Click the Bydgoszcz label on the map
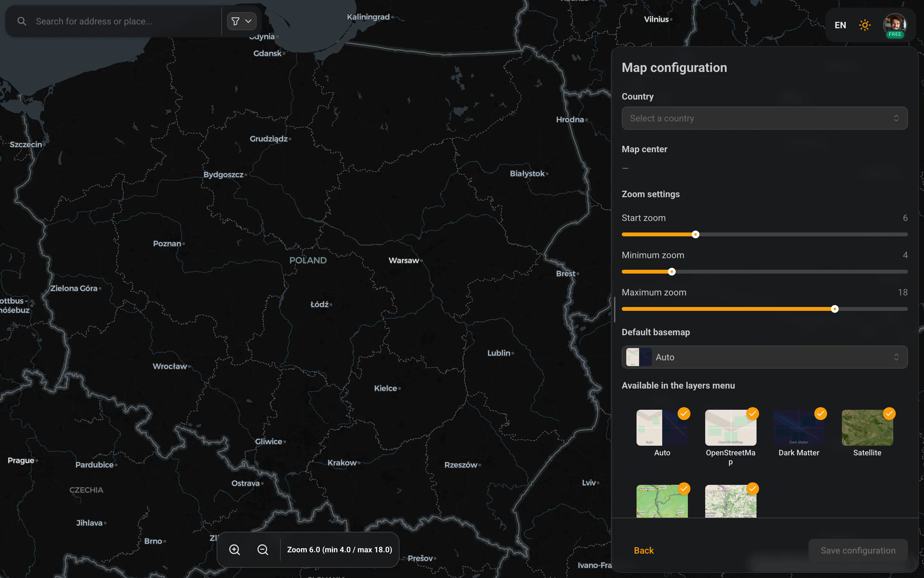This screenshot has height=578, width=924. [223, 175]
